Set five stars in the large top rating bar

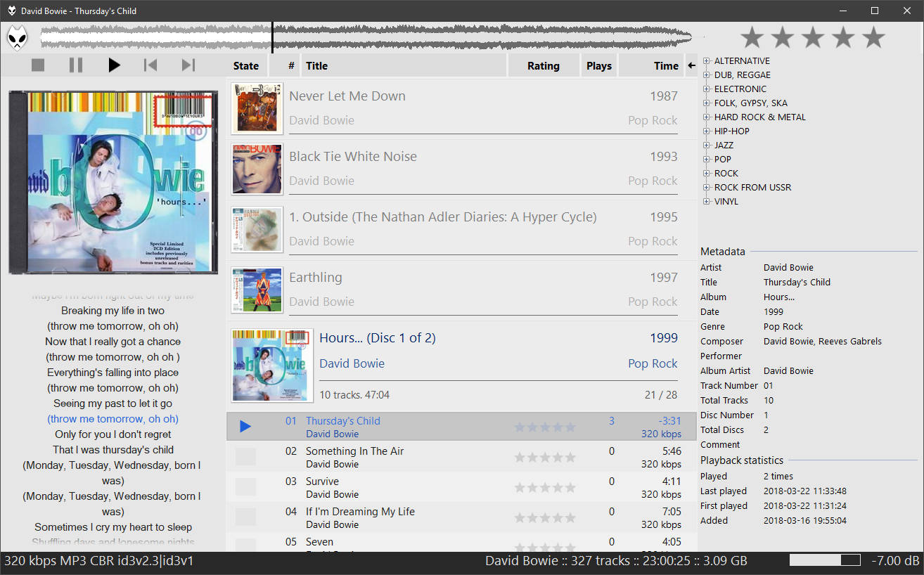pos(873,37)
